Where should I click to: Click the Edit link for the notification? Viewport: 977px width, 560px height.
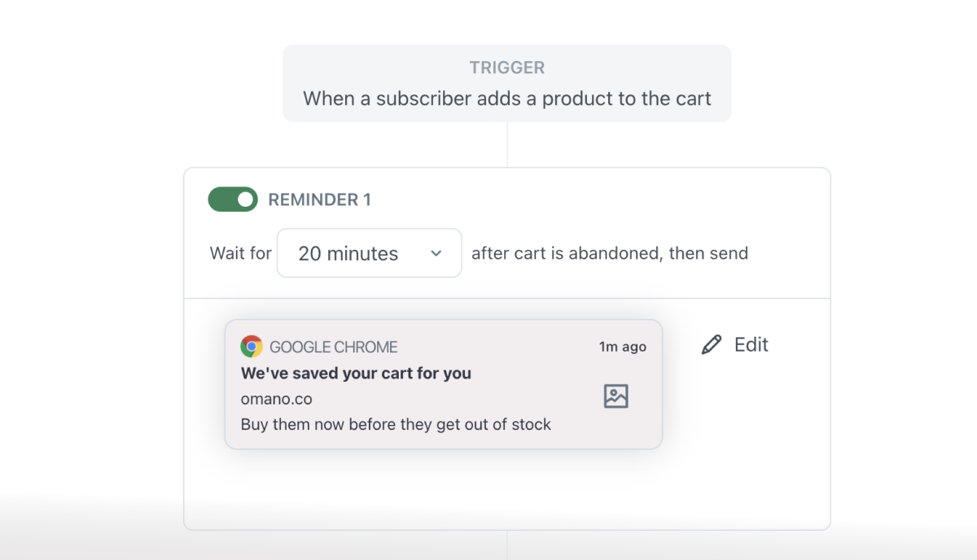(750, 344)
